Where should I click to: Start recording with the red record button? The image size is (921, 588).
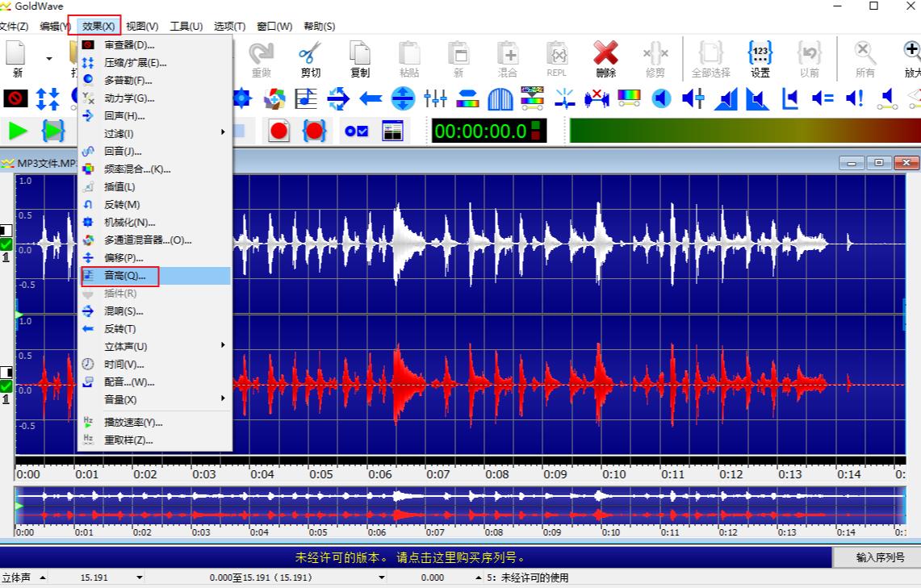(x=279, y=131)
